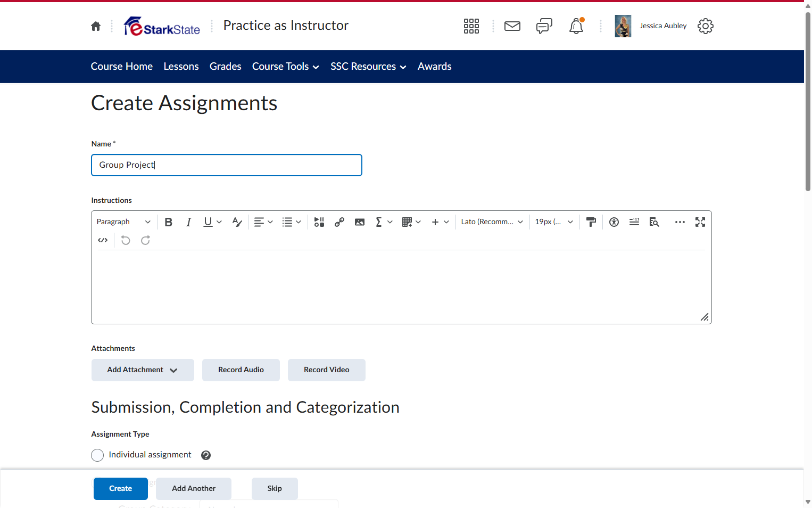Toggle fullscreen editor mode
Screen dimensions: 812x508
coord(700,222)
